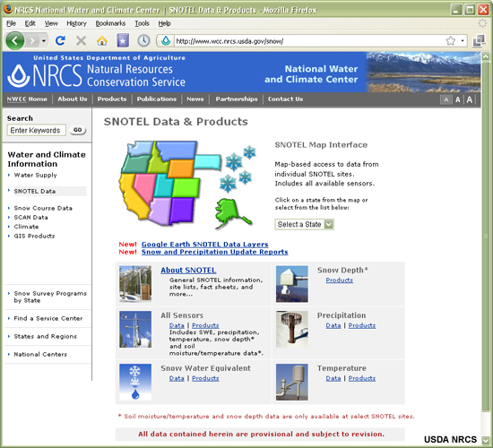Select the smallest text size A

445,100
